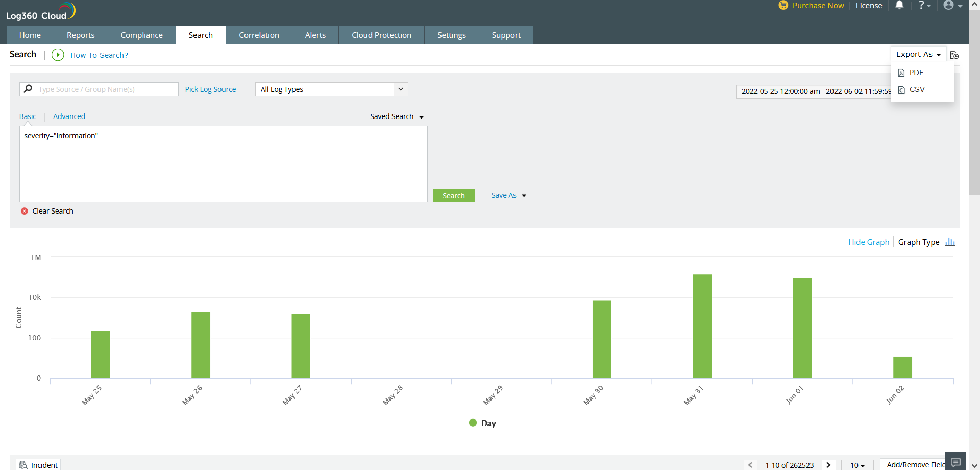Click the Purchase Now cart icon
This screenshot has height=470, width=980.
click(x=783, y=5)
